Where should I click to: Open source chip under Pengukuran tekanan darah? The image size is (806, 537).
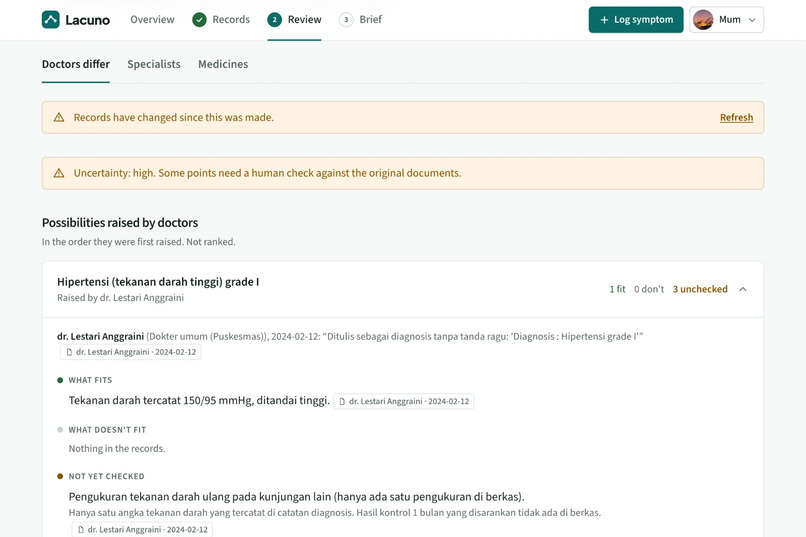tap(142, 529)
